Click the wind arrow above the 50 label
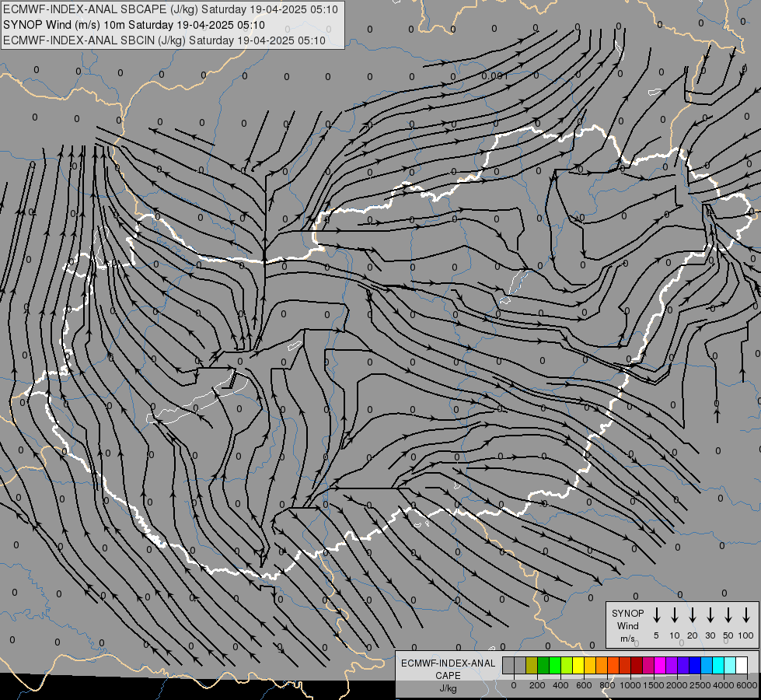The height and width of the screenshot is (700, 761). [x=728, y=615]
